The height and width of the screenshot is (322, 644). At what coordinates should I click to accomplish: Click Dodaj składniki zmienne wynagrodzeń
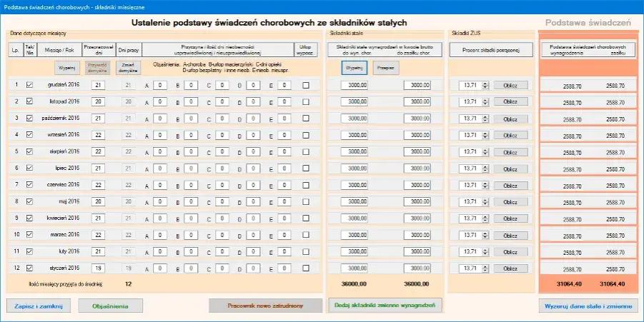pos(385,305)
